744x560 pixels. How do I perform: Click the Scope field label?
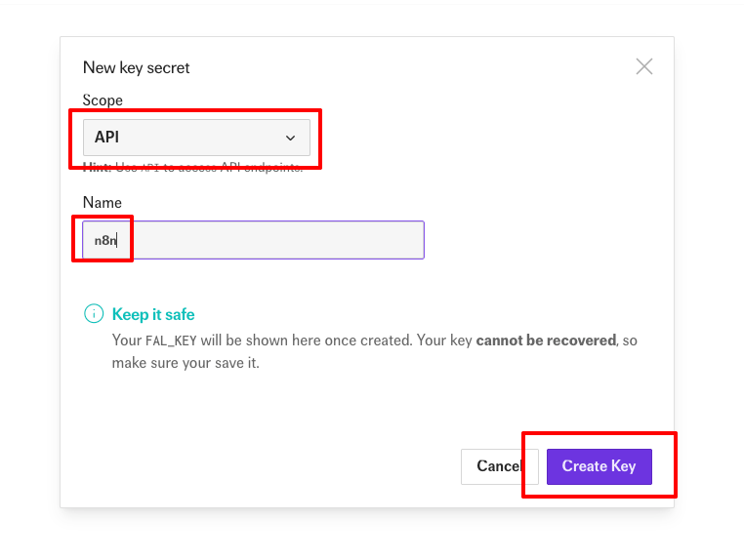[103, 100]
